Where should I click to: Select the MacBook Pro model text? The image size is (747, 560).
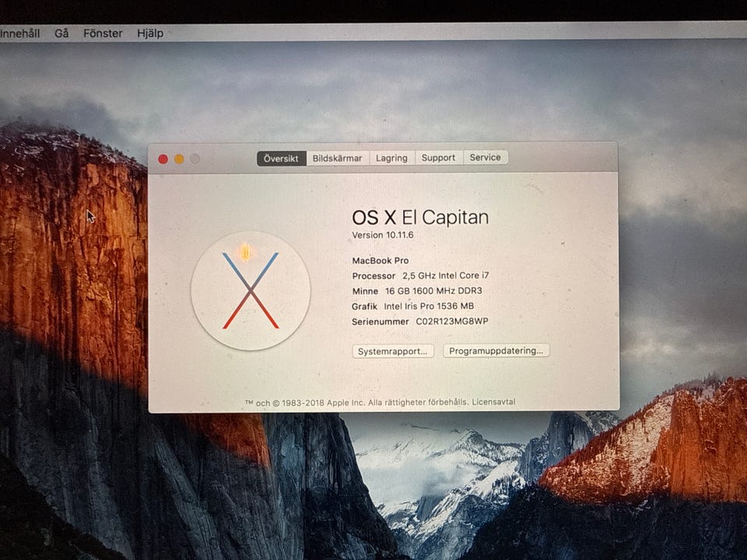coord(381,261)
